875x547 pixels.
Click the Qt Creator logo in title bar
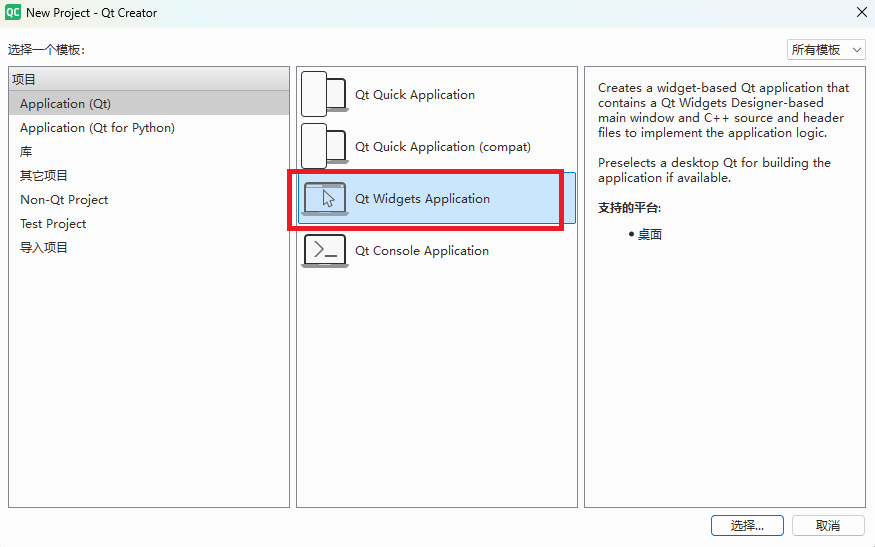[x=13, y=12]
